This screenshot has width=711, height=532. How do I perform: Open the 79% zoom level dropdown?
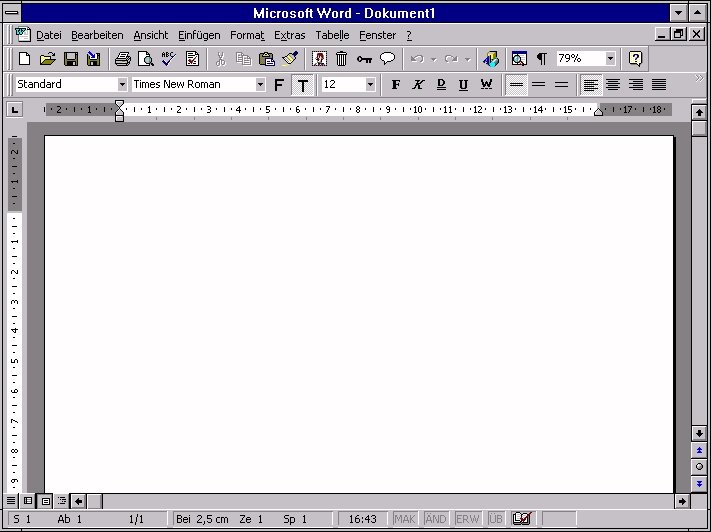(610, 59)
